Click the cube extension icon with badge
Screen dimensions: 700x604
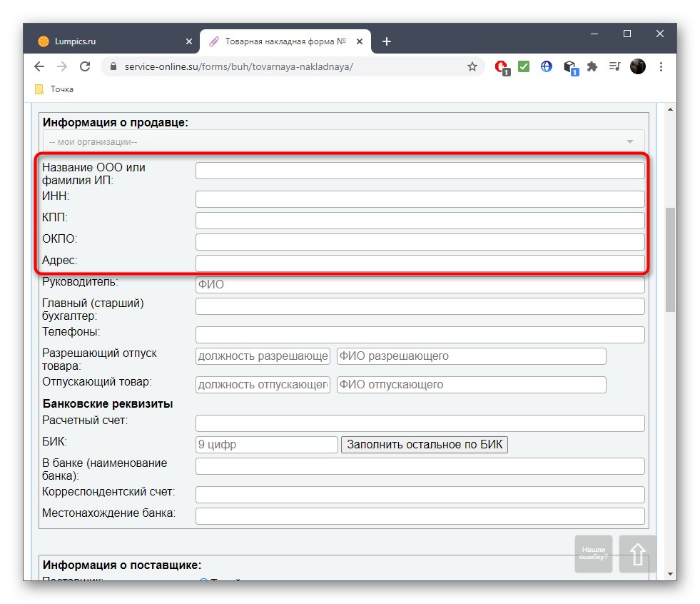pyautogui.click(x=569, y=66)
